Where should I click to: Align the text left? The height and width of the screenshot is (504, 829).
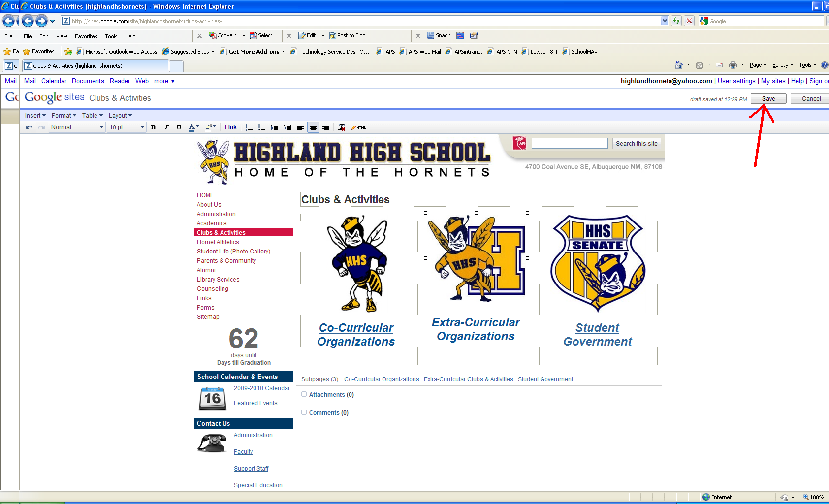pos(300,127)
